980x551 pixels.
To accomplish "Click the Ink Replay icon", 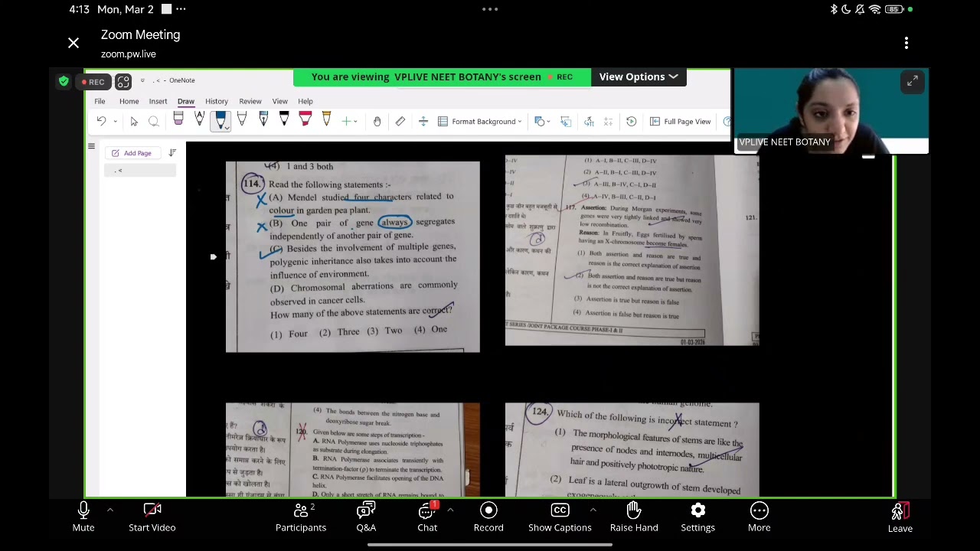I will 632,121.
